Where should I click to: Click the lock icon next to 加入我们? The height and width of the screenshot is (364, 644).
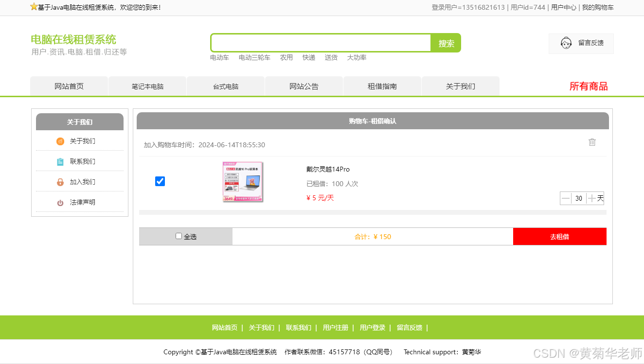click(x=60, y=182)
